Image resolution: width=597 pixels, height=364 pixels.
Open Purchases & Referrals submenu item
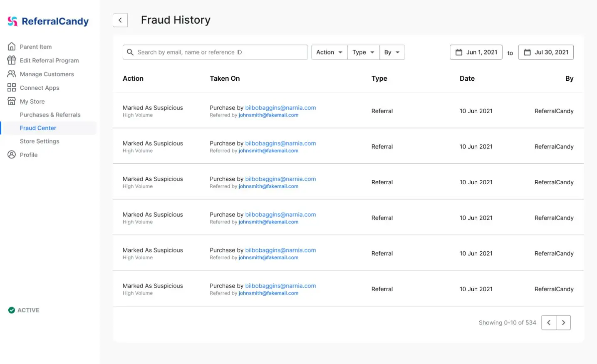[50, 115]
